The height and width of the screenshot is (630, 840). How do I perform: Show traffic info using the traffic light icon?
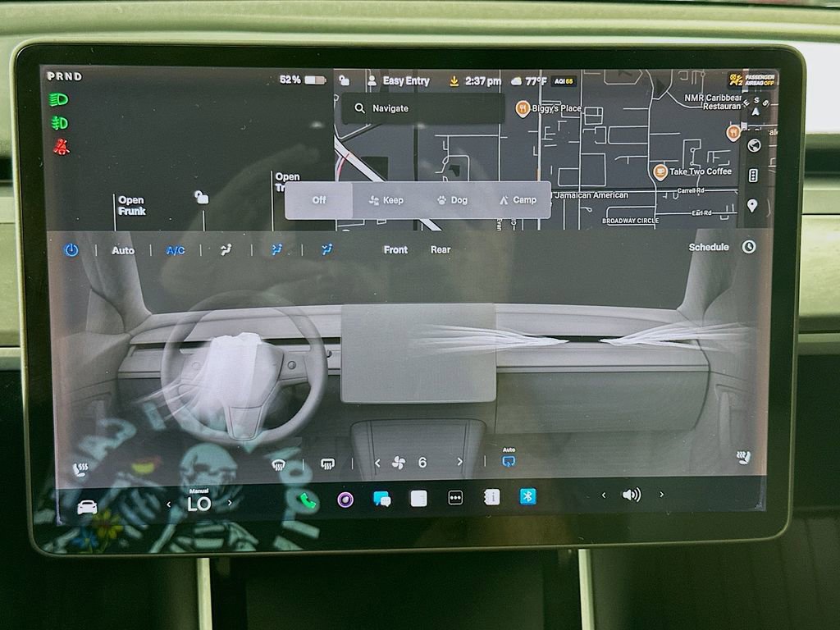coord(755,175)
